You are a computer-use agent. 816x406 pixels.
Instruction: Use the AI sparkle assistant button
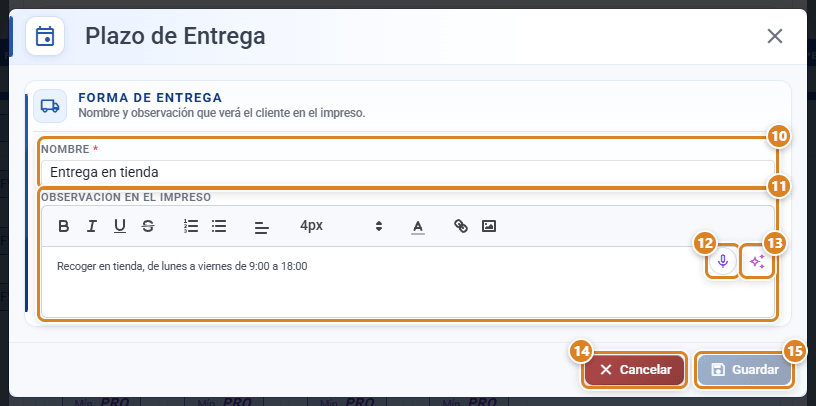coord(757,262)
